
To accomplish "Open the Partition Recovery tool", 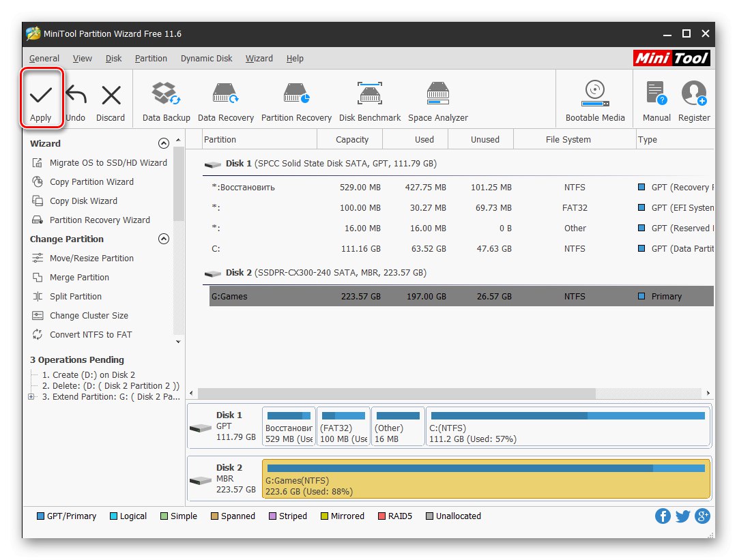I will click(x=296, y=100).
